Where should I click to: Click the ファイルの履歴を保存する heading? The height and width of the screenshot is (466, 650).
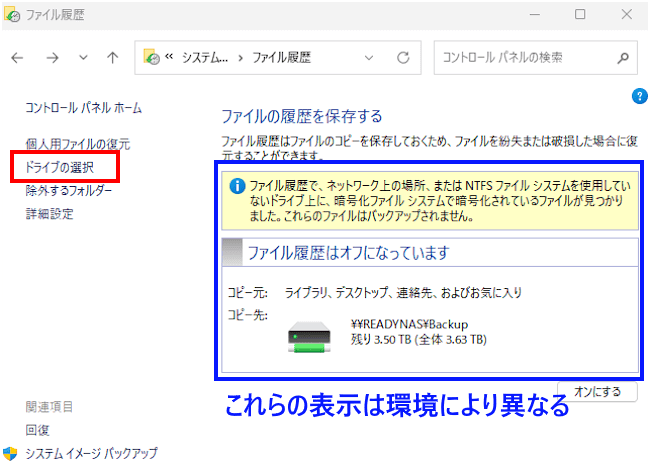click(302, 116)
